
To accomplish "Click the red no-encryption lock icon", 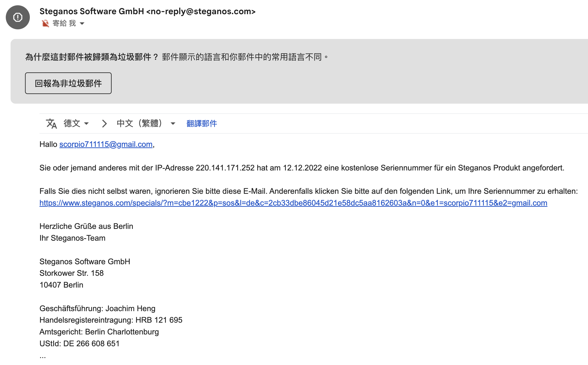I will pos(45,23).
